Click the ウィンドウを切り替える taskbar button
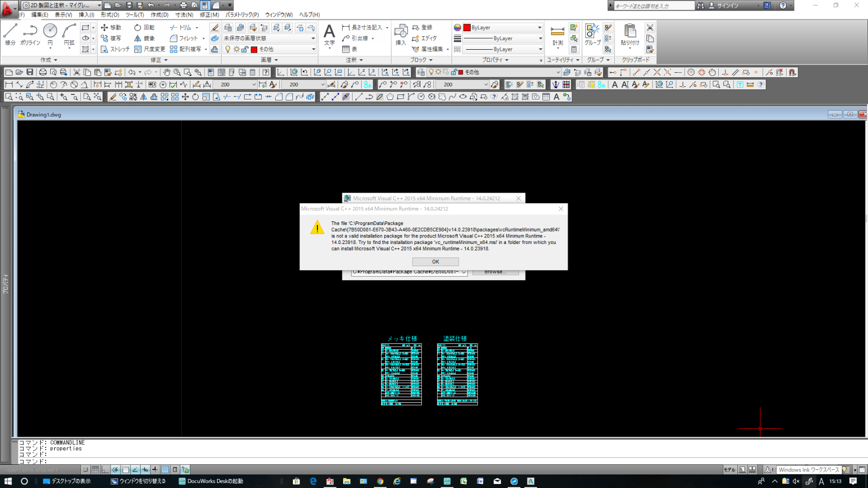This screenshot has width=868, height=488. pos(138,481)
